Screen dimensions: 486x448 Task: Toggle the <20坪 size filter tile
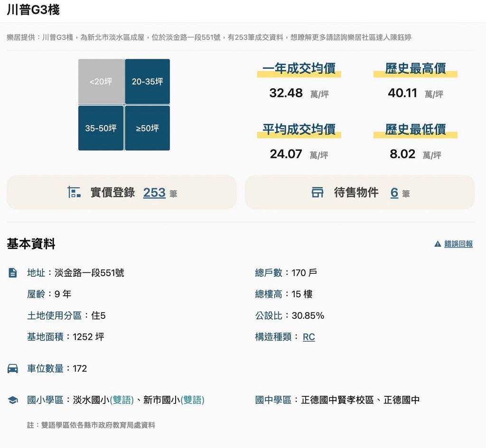pyautogui.click(x=101, y=82)
